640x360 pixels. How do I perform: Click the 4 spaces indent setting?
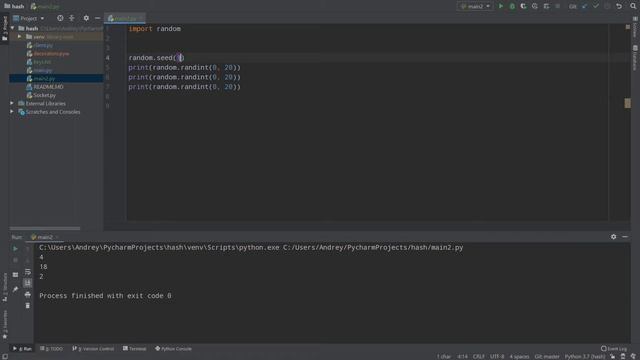pyautogui.click(x=519, y=356)
